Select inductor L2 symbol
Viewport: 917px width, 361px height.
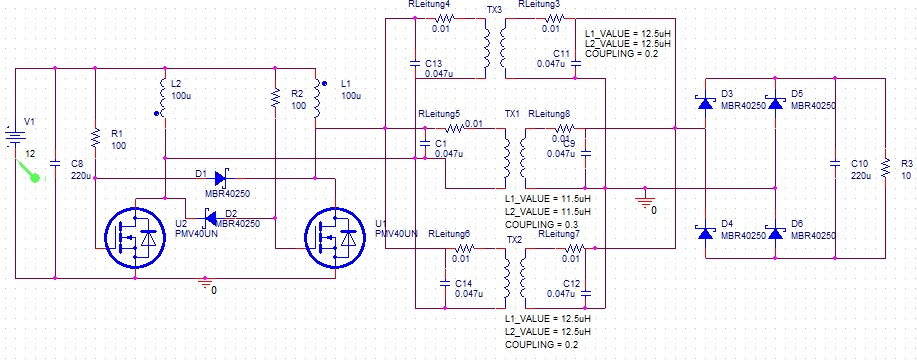pyautogui.click(x=164, y=98)
